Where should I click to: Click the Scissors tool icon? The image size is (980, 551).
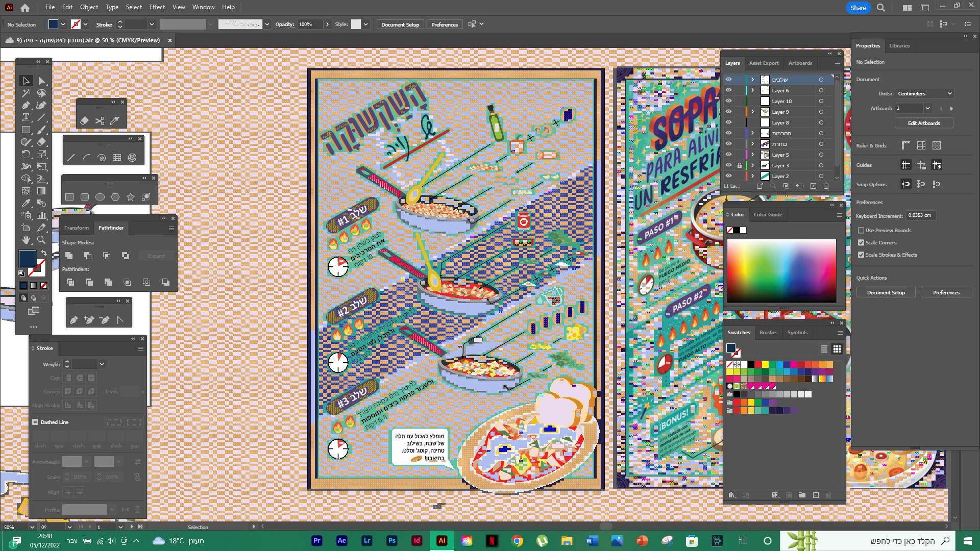click(x=100, y=121)
